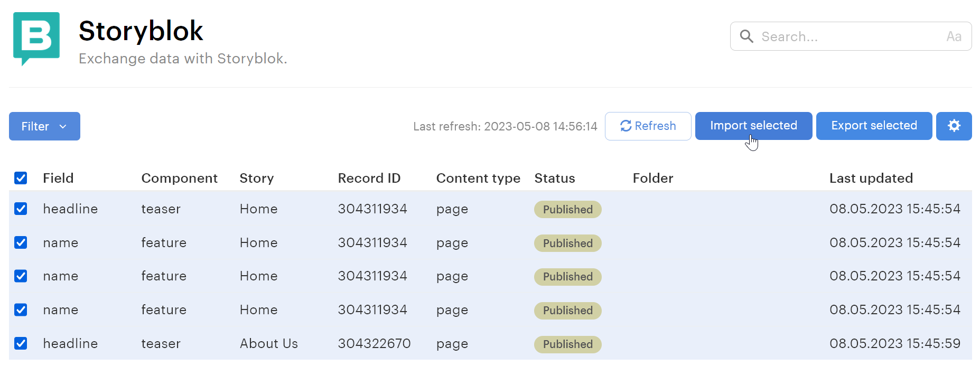
Task: Open the Filter dropdown
Action: (x=44, y=126)
